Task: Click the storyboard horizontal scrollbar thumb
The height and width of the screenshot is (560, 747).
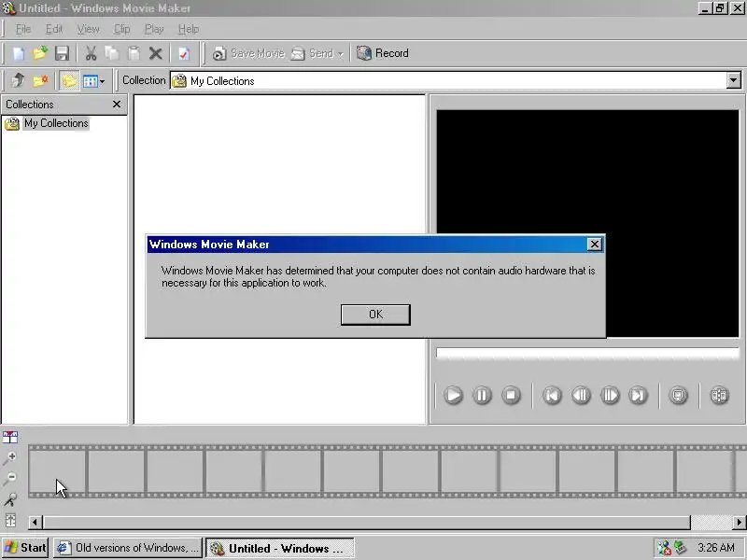Action: [367, 523]
